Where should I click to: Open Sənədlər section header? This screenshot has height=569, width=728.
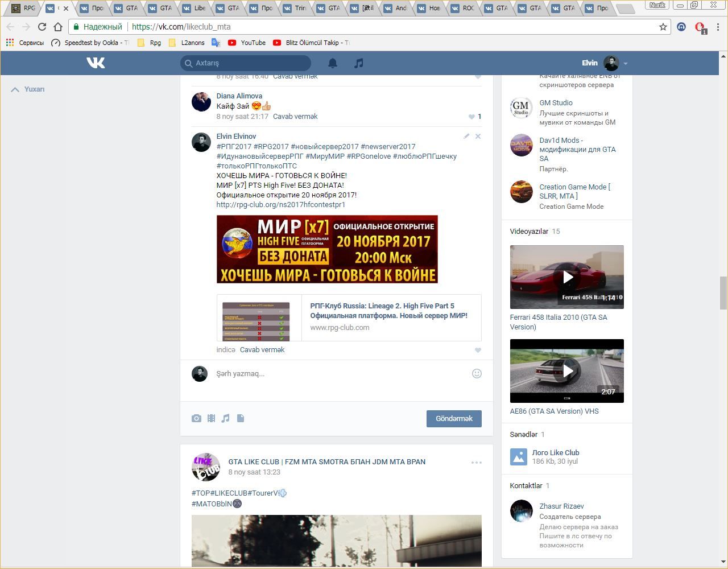tap(524, 434)
